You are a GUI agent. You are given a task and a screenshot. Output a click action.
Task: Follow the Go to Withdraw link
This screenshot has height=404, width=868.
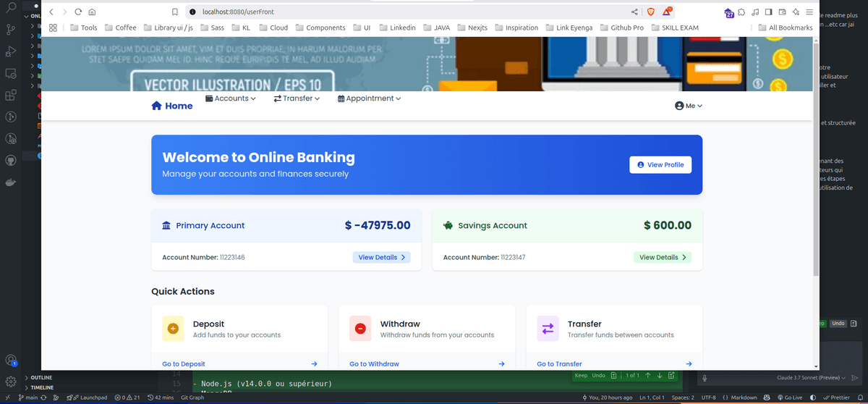coord(374,364)
